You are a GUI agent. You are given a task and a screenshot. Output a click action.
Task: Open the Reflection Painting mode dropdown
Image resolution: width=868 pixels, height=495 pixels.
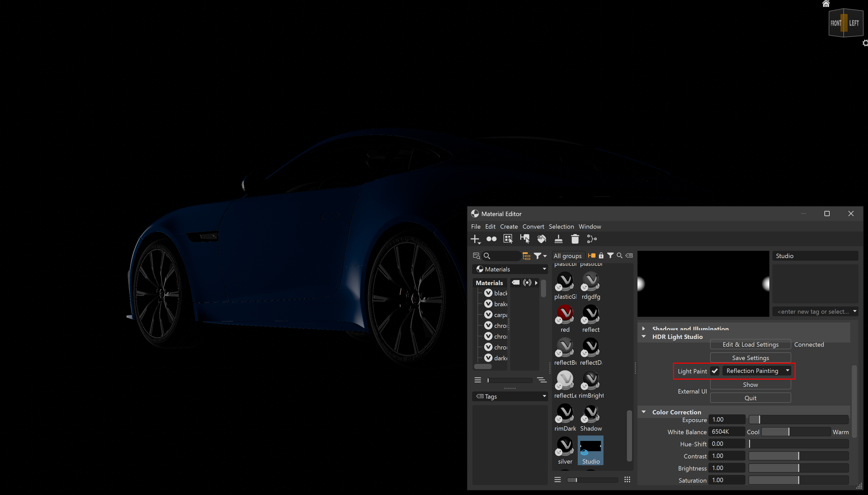pyautogui.click(x=757, y=371)
